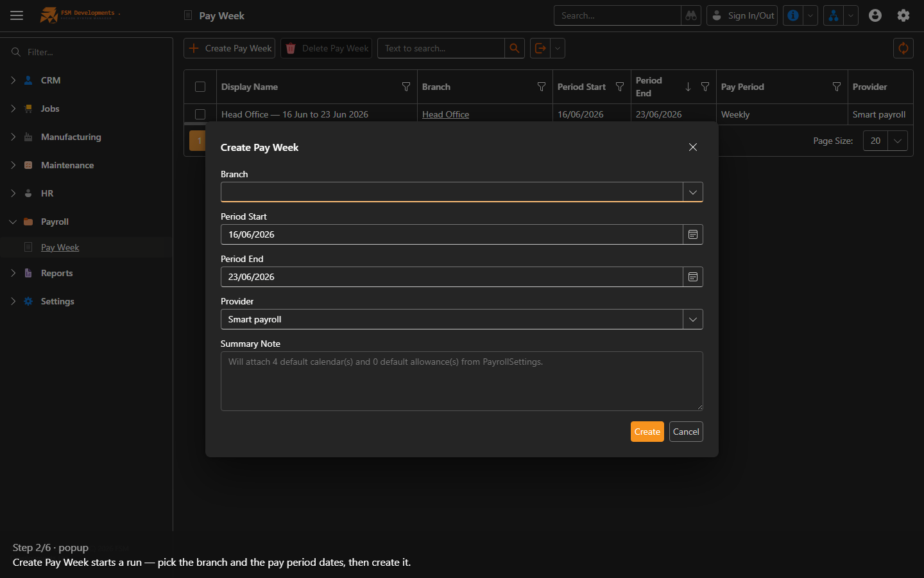This screenshot has width=924, height=578.
Task: Expand the Manufacturing tree node
Action: (13, 137)
